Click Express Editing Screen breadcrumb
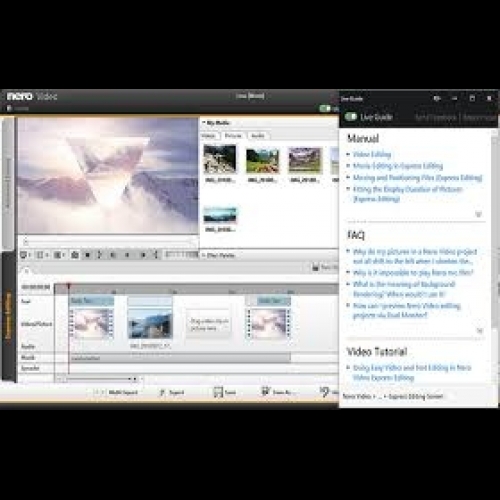The image size is (500, 500). pos(416,396)
